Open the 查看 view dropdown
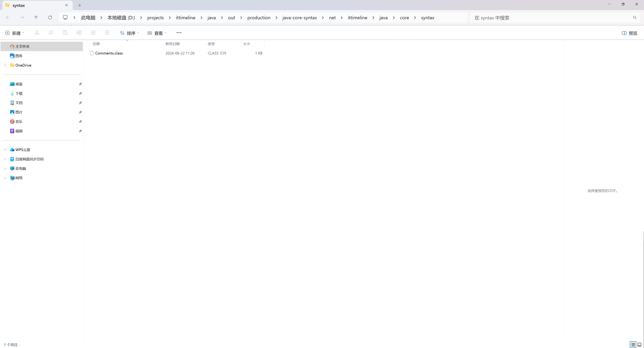 (x=157, y=33)
